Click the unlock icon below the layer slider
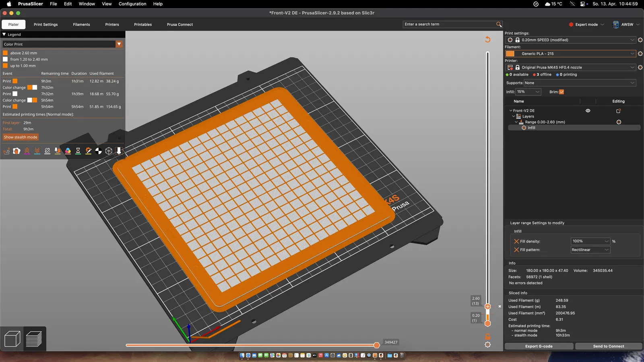This screenshot has width=644, height=362. (487, 336)
